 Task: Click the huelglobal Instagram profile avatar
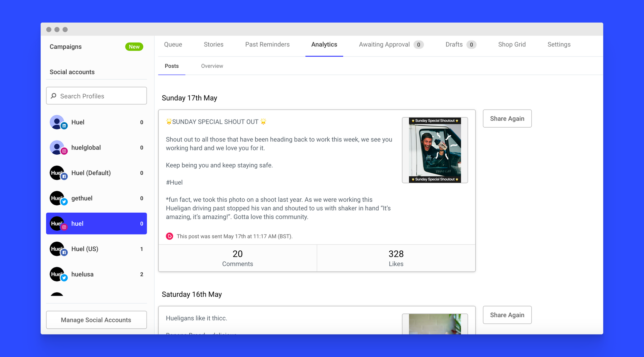57,148
